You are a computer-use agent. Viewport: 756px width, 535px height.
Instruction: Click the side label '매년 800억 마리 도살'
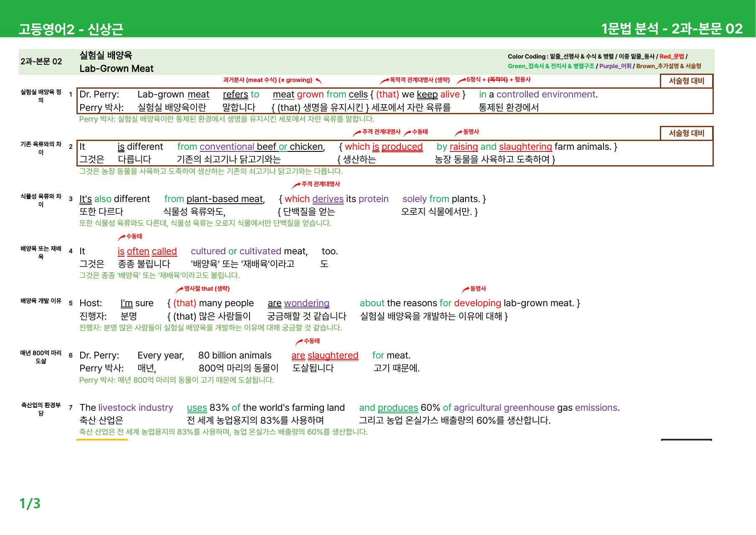click(41, 357)
